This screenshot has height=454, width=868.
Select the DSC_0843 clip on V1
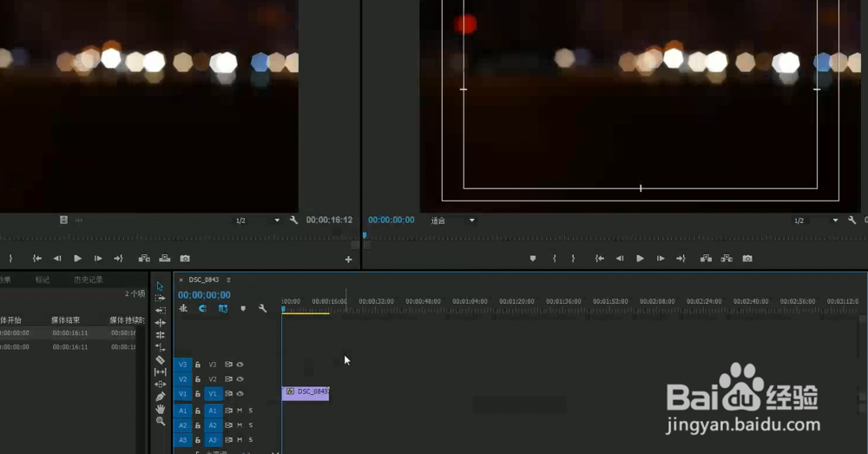306,393
